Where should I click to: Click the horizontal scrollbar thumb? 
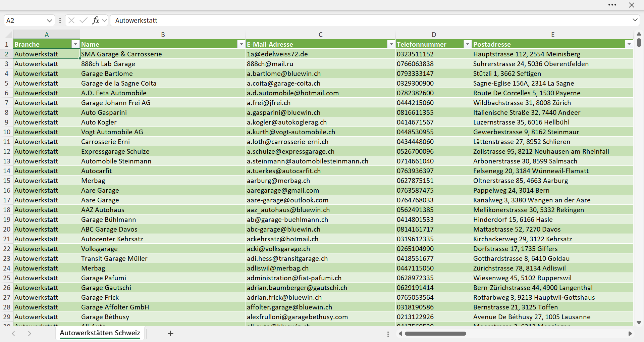coord(435,334)
